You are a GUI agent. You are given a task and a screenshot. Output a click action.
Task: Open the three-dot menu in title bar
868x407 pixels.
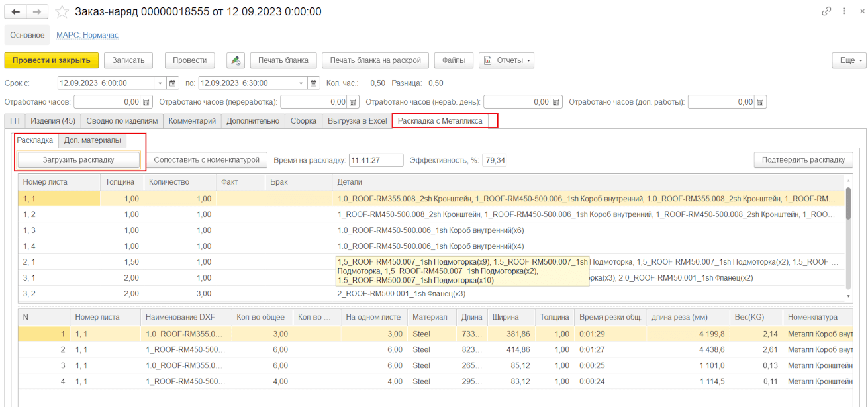844,11
